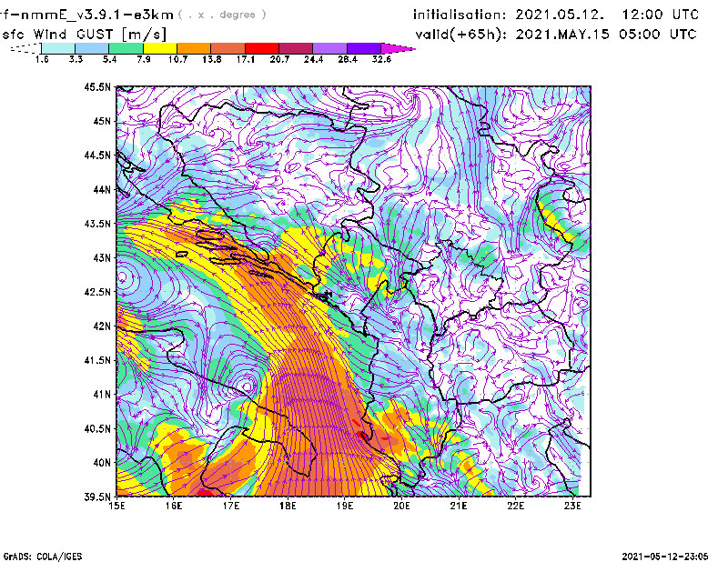This screenshot has width=728, height=562.
Task: Pick the orange legend swatch 10.7–13.8
Action: pyautogui.click(x=194, y=48)
